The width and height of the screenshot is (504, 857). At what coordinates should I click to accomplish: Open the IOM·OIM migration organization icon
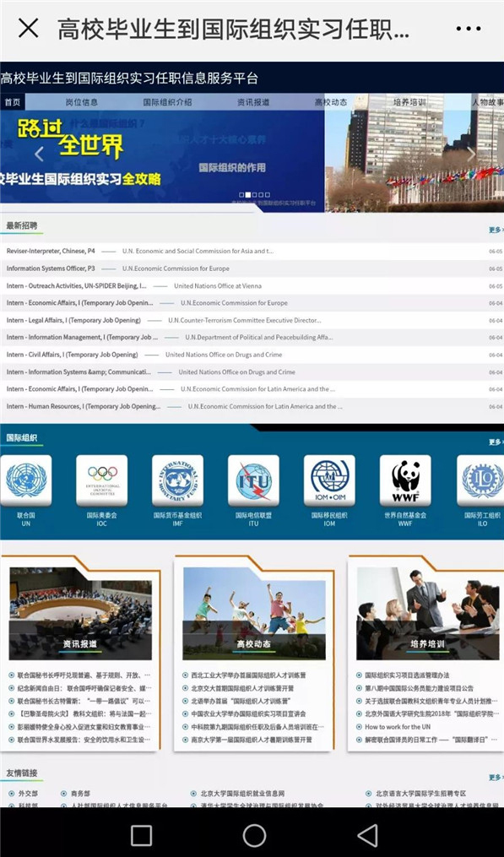pos(329,480)
